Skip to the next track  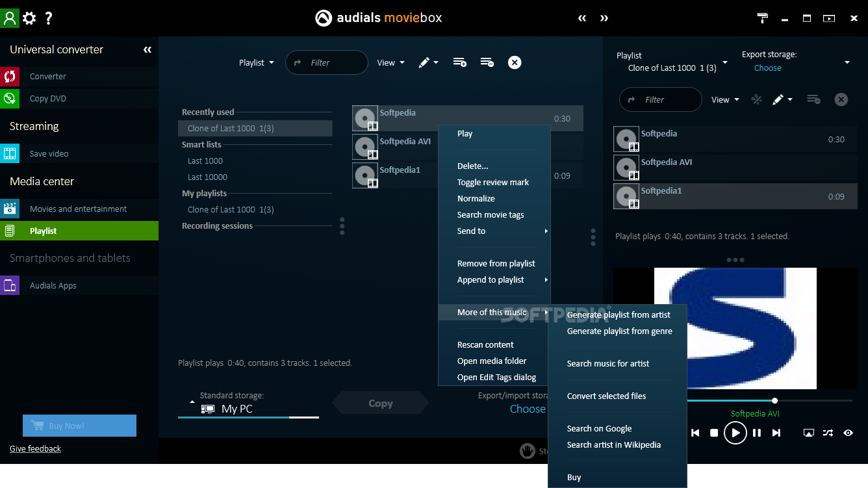click(776, 433)
